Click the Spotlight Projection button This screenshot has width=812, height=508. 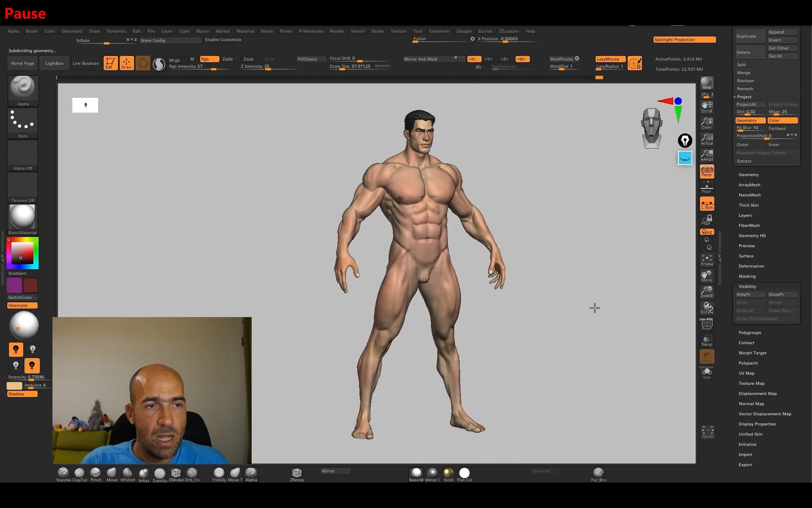(x=684, y=39)
